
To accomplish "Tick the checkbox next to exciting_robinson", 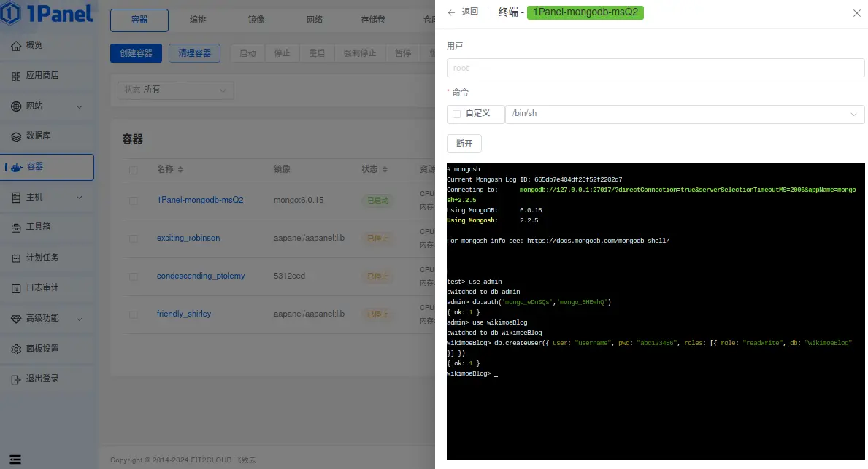I will coord(134,238).
